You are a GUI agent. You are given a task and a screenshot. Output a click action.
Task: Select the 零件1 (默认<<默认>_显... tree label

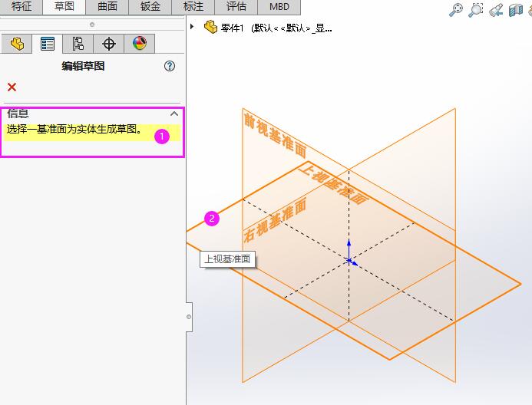pos(276,28)
